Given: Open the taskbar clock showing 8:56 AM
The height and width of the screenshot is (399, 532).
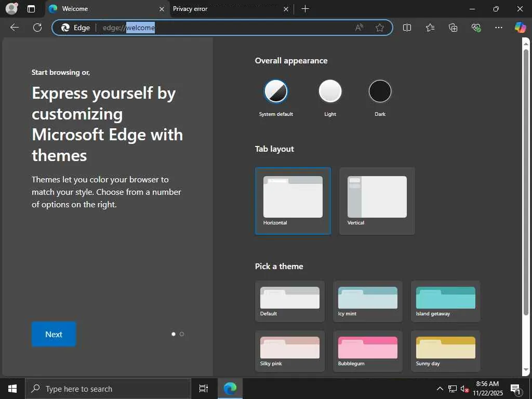Looking at the screenshot, I should 487,389.
